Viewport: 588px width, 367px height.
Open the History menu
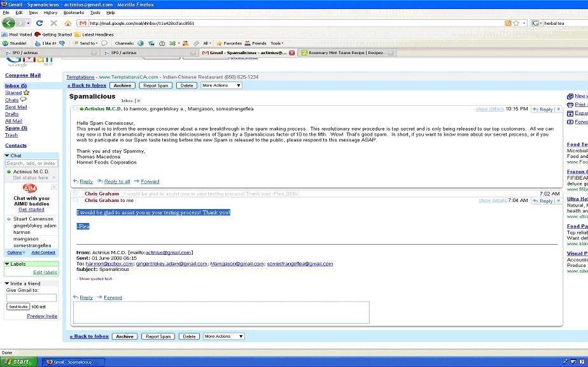click(x=50, y=12)
